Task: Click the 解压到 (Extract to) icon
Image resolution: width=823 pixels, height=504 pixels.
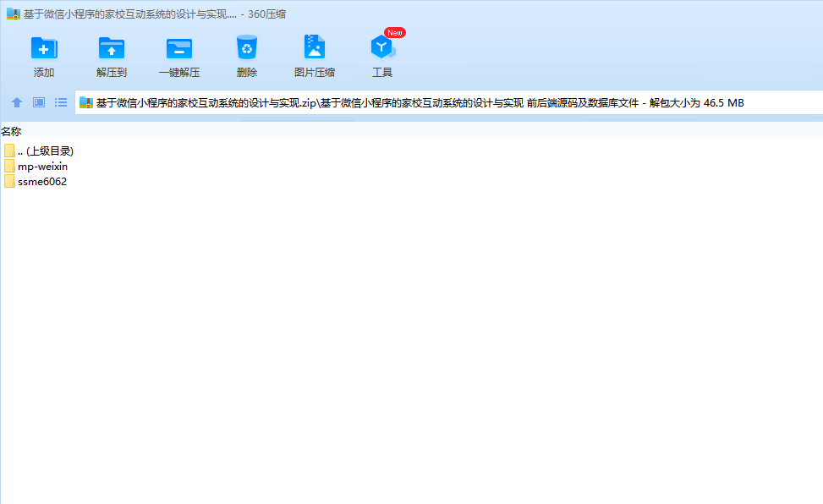Action: [x=112, y=48]
